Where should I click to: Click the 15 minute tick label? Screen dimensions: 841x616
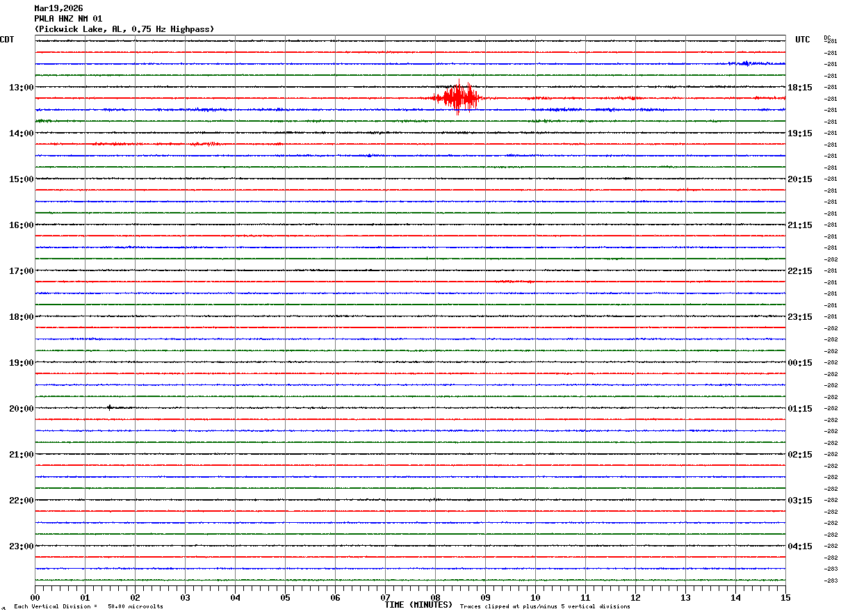pyautogui.click(x=785, y=597)
